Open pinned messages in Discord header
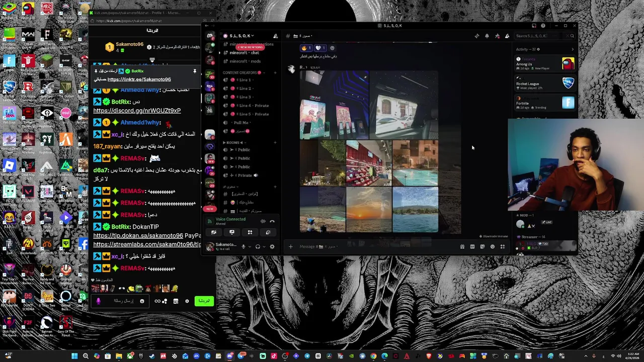The width and height of the screenshot is (644, 362). click(497, 36)
